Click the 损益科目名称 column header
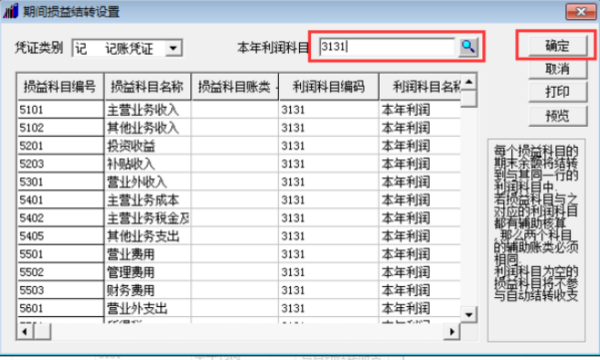Viewport: 600px width, 360px height. [x=147, y=87]
